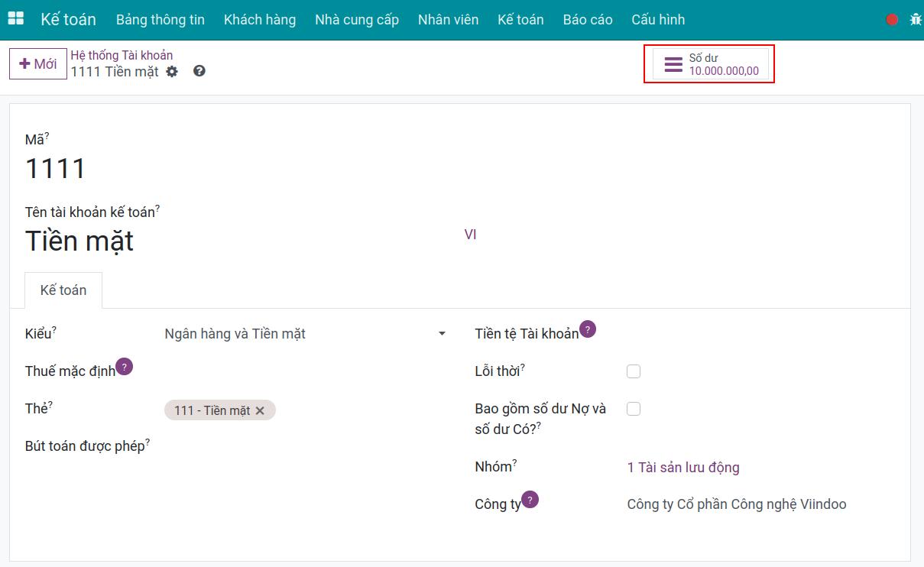924x567 pixels.
Task: Click the 'Ngân hàng và Tiền mặt' type value
Action: pyautogui.click(x=235, y=334)
